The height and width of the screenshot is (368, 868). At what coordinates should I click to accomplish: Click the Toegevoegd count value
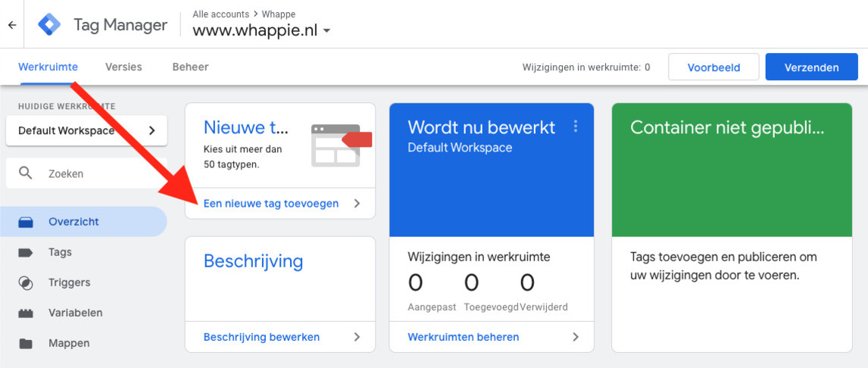click(x=471, y=282)
